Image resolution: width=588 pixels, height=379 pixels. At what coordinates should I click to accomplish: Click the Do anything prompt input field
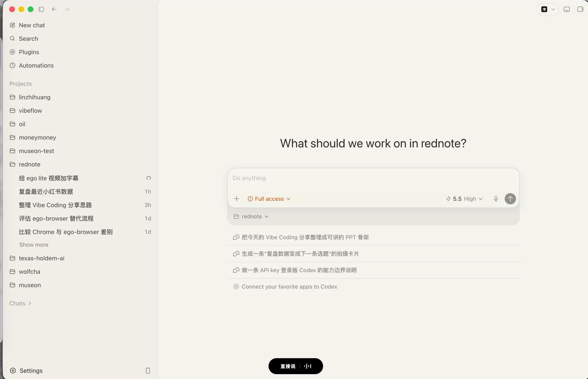(x=373, y=179)
